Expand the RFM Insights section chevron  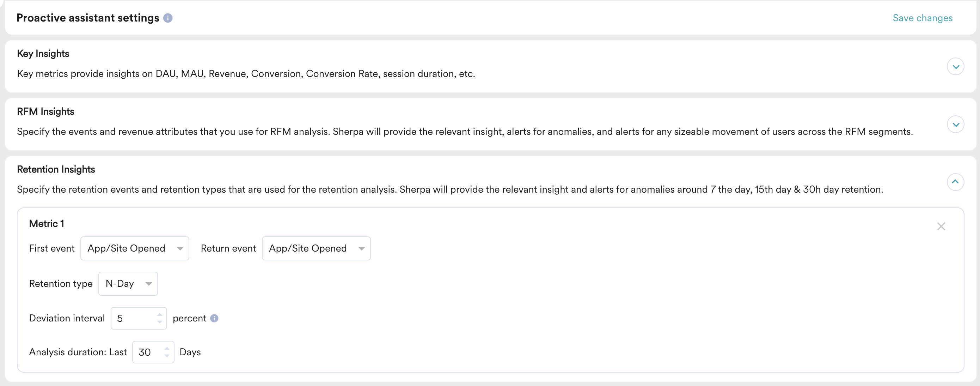click(x=955, y=125)
